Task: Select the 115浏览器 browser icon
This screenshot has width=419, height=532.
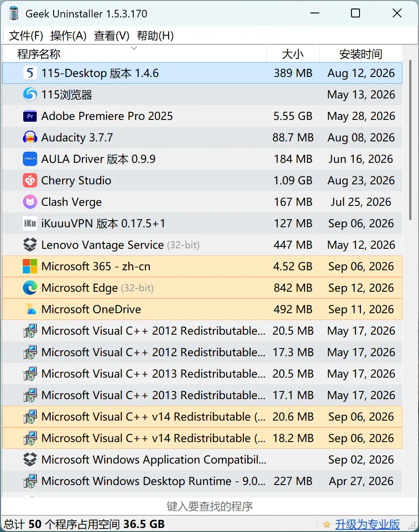Action: click(30, 94)
